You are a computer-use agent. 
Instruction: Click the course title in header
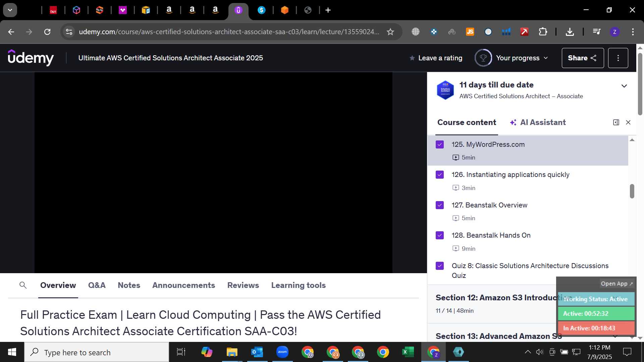coord(170,58)
